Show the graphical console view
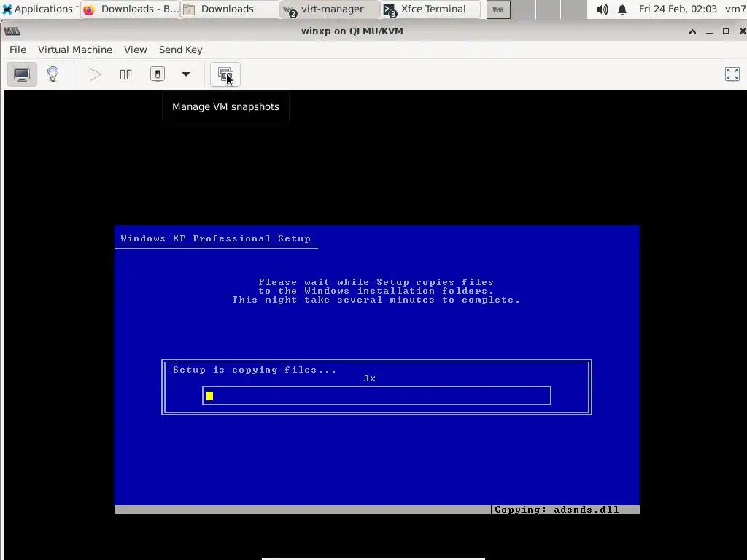The width and height of the screenshot is (747, 560). [22, 74]
